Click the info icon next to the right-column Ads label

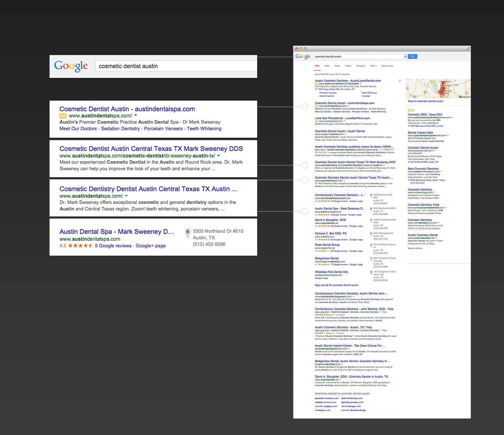tap(413, 110)
